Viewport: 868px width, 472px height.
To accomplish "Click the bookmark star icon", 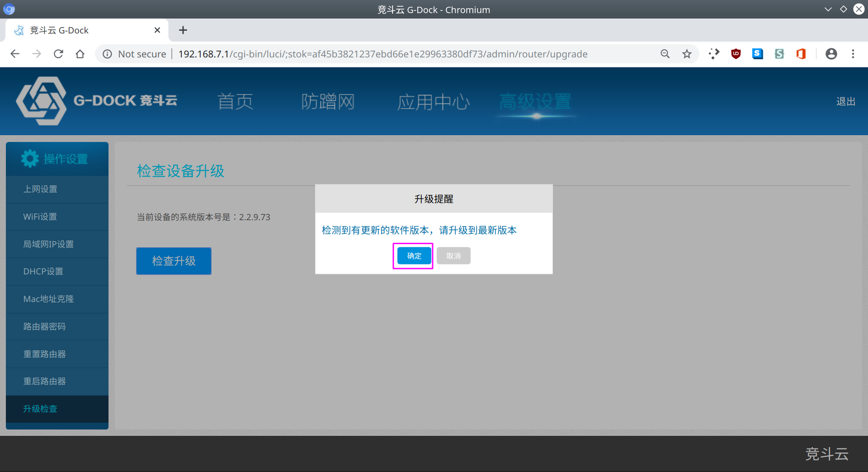I will click(x=687, y=54).
